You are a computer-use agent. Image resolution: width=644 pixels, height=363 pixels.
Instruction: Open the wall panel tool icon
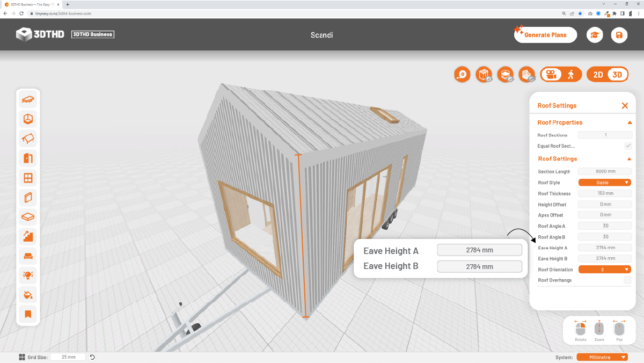click(x=28, y=197)
